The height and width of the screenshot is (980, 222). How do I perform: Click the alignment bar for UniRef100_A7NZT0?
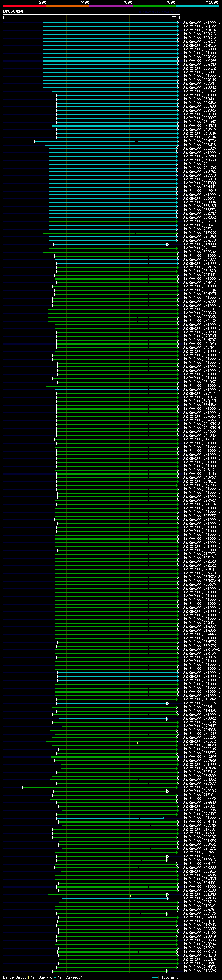click(x=106, y=141)
